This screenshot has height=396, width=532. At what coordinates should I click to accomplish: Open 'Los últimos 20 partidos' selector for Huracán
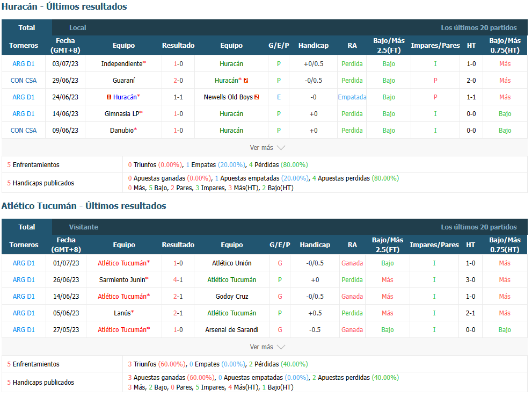[x=479, y=28]
